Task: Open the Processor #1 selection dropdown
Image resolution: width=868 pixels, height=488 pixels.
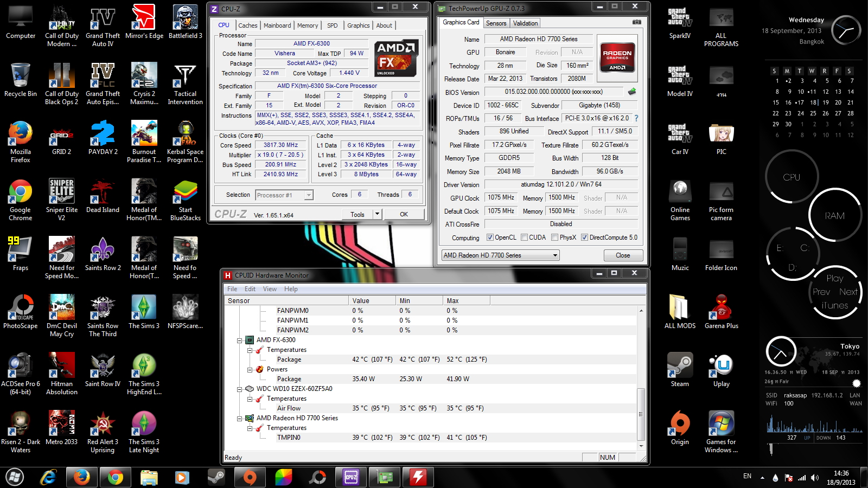Action: [x=284, y=195]
